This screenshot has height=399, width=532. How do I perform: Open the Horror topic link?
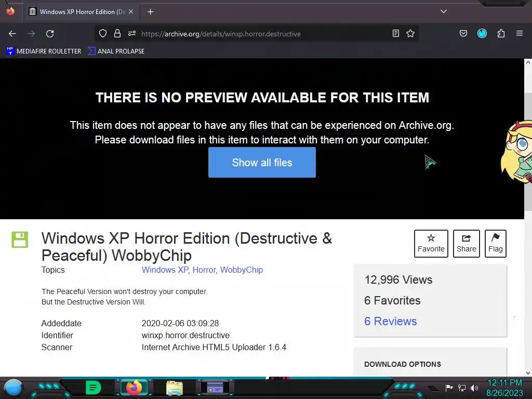pyautogui.click(x=204, y=270)
